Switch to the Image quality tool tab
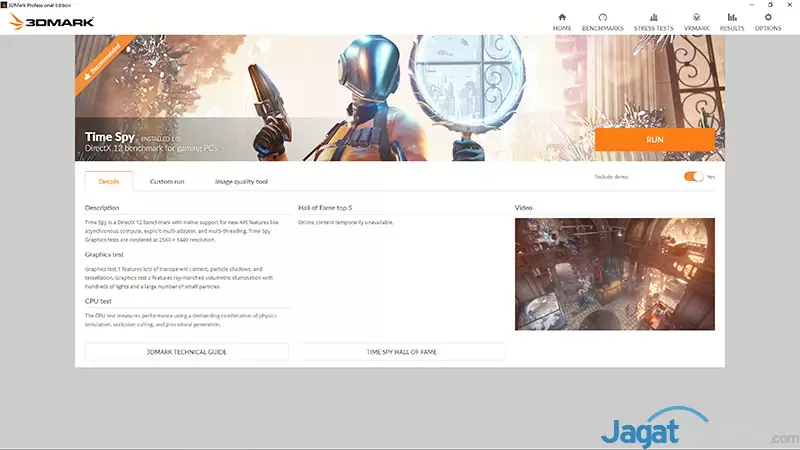This screenshot has width=800, height=450. point(241,182)
